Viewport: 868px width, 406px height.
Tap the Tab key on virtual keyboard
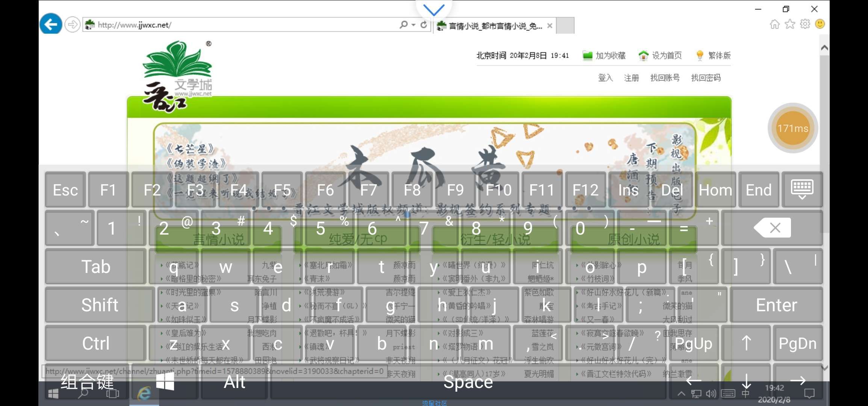[96, 266]
